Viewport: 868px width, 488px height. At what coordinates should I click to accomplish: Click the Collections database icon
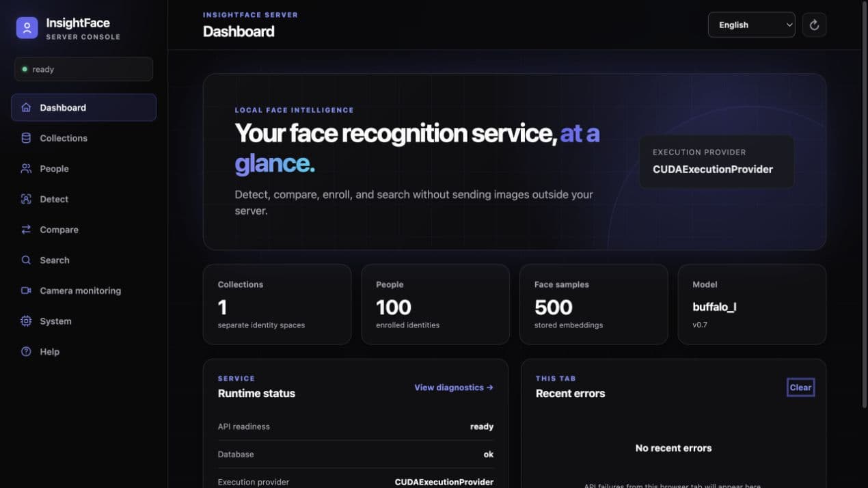pos(26,138)
